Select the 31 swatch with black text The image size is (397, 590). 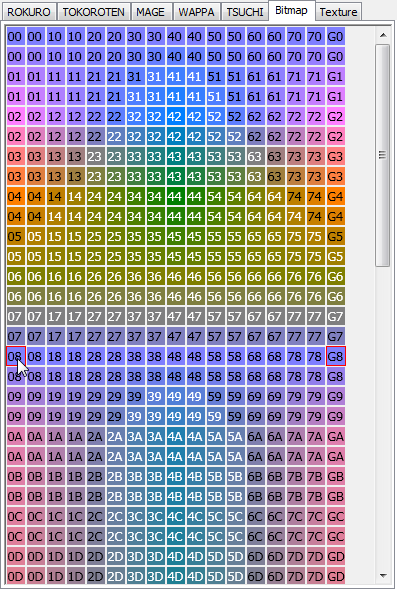tap(135, 76)
